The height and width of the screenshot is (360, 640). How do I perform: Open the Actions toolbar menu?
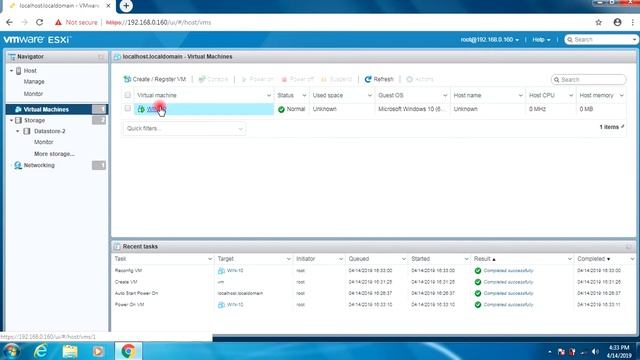(x=420, y=79)
